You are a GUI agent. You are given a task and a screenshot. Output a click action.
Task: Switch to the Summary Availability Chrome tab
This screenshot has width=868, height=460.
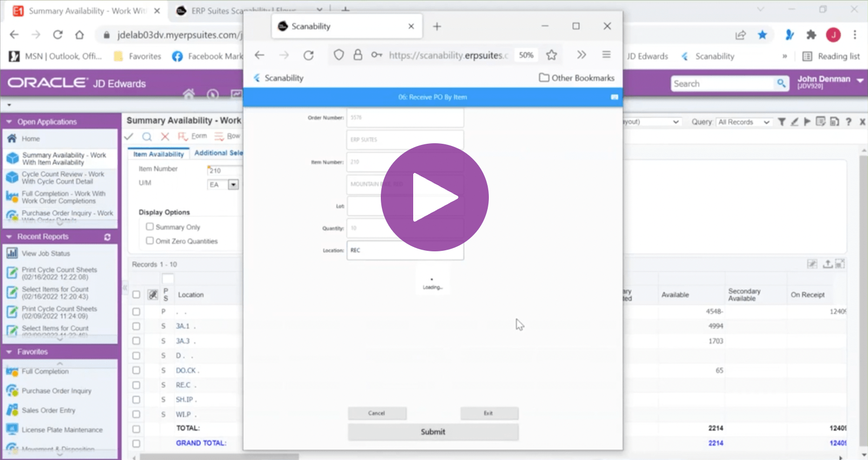(87, 11)
